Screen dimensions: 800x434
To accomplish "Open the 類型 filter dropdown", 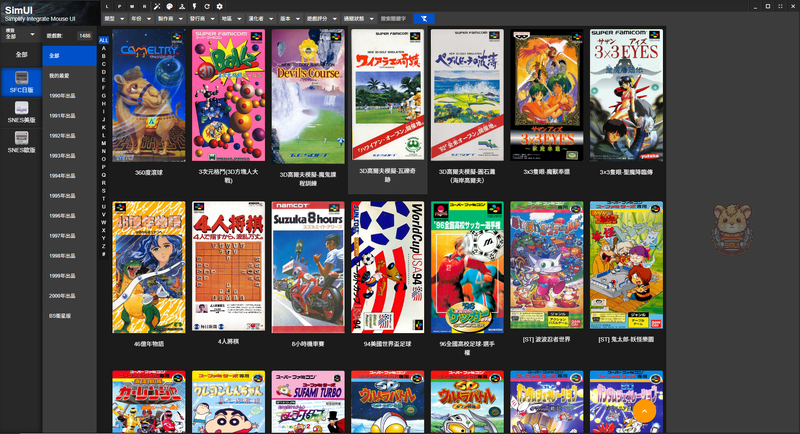I will [114, 18].
